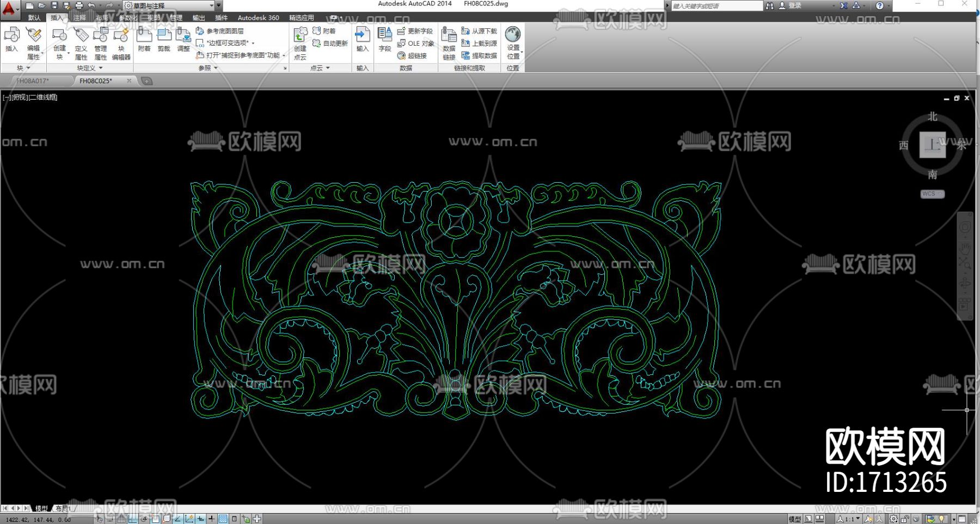Click the 提取数据 button
The width and height of the screenshot is (980, 524).
479,56
